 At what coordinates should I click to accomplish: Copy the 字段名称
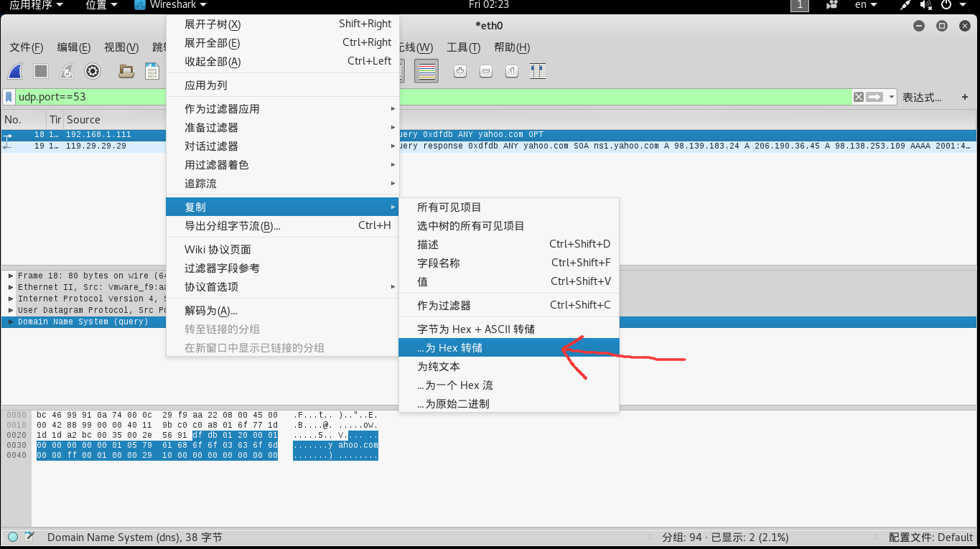point(508,263)
